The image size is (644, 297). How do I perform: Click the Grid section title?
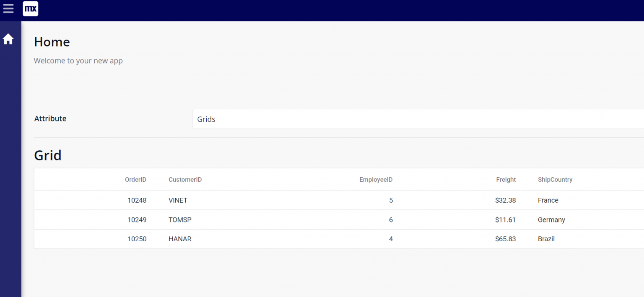[x=47, y=155]
